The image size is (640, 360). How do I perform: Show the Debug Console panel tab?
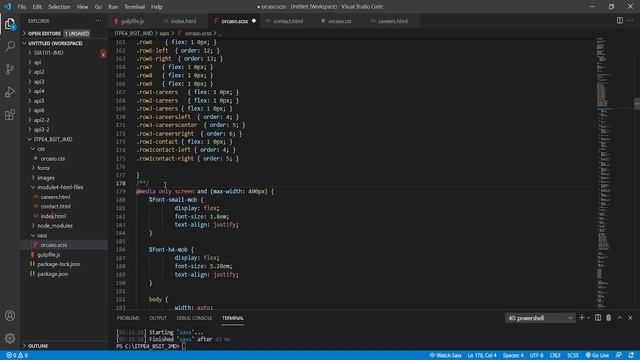[194, 318]
